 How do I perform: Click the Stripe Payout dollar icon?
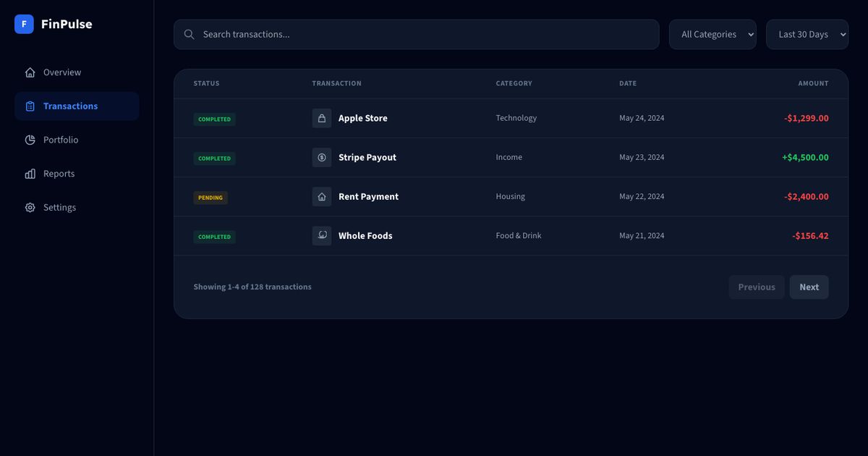(x=322, y=157)
